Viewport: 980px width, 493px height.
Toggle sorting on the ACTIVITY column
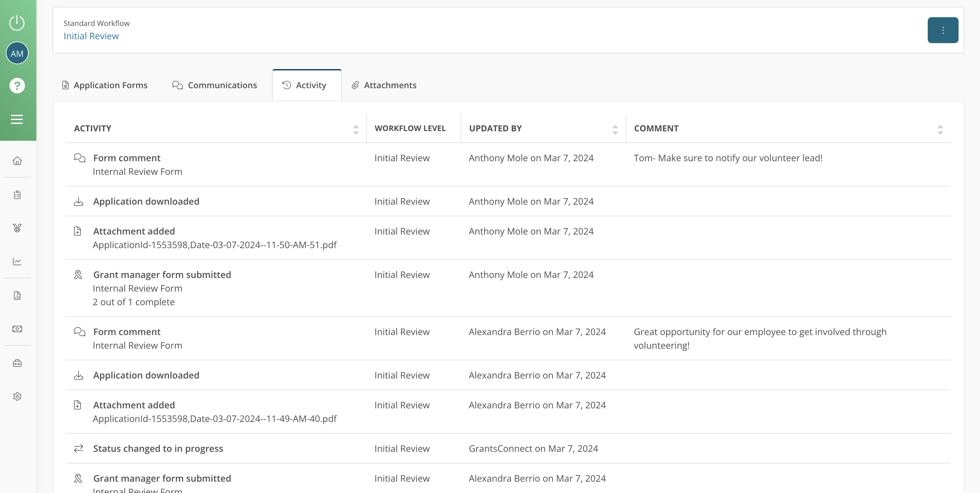click(x=356, y=129)
